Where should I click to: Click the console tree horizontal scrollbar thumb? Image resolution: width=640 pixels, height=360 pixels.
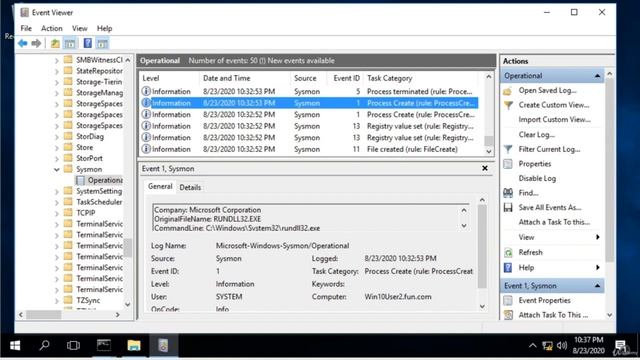pyautogui.click(x=44, y=315)
